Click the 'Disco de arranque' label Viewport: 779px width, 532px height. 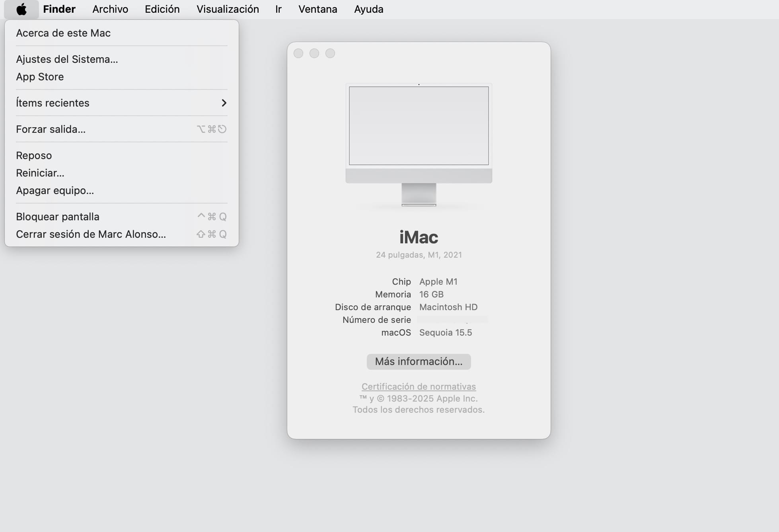[x=373, y=307]
